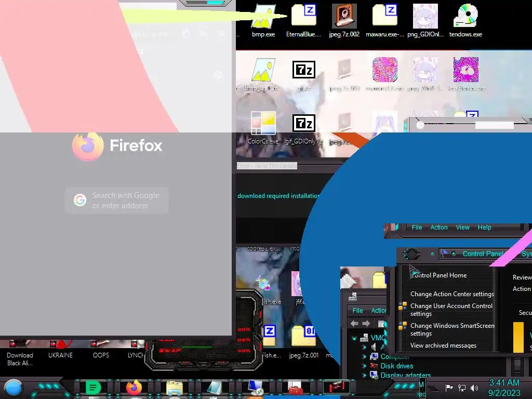Open the Action menu in upper management window
The image size is (532, 399).
439,228
